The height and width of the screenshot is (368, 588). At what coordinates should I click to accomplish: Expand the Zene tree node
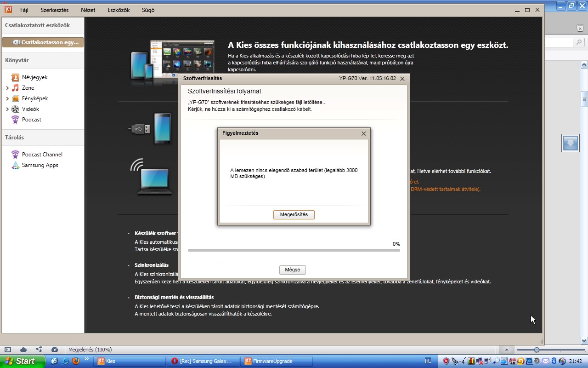pos(7,88)
